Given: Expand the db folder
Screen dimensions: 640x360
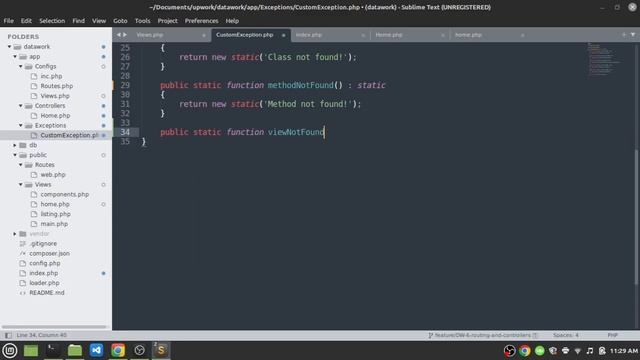Looking at the screenshot, I should point(15,145).
